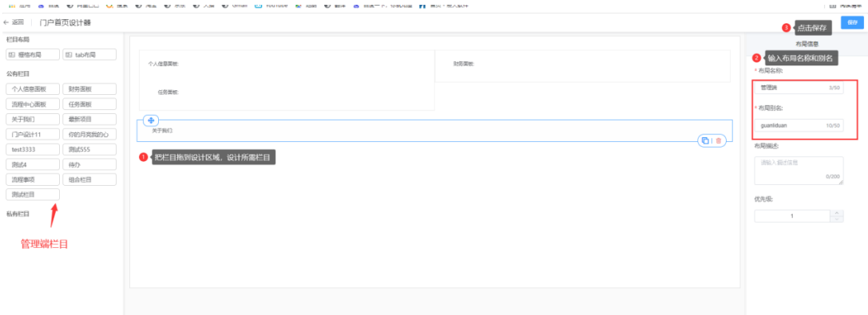Screen dimensions: 868x315
Task: Select the 栅格布局 grid layout item
Action: tap(33, 54)
